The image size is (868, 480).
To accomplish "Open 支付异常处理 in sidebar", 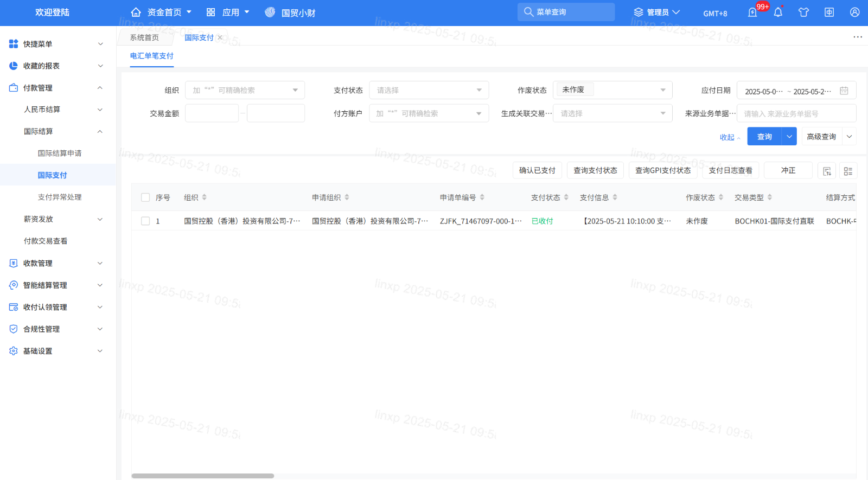I will tap(60, 197).
